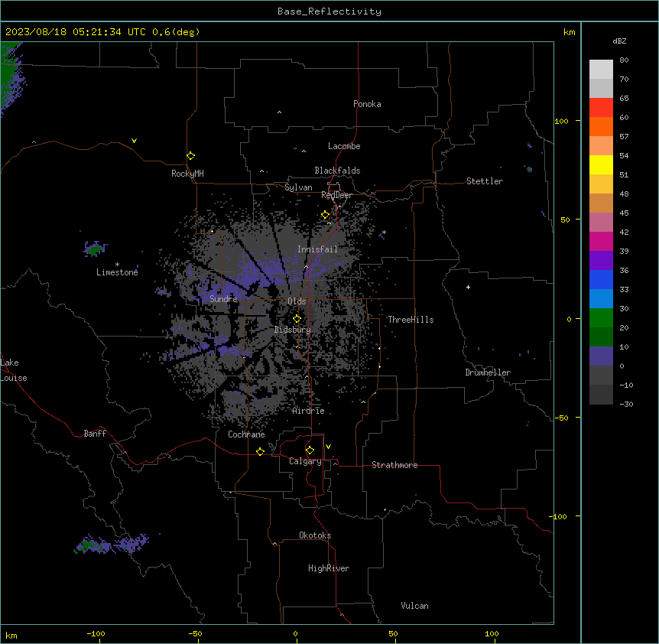Select the slate purple 0-10 dBZ swatch

click(601, 356)
